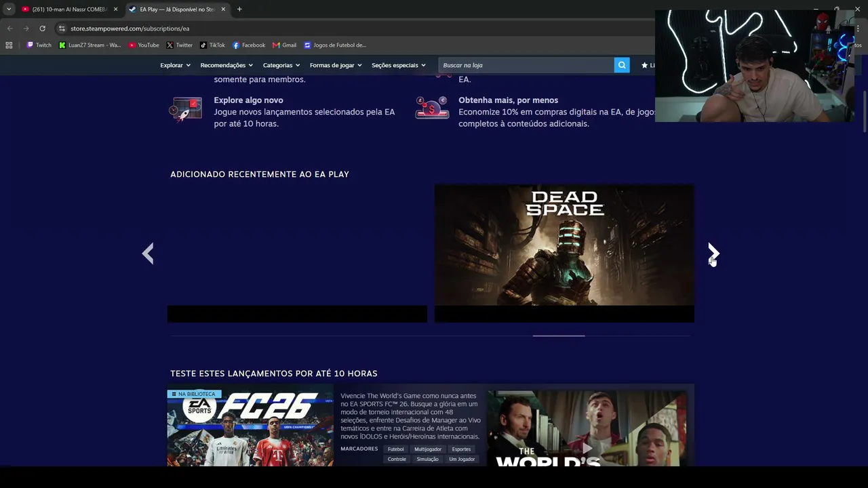Screen dimensions: 868x488
Task: Close the EA Play Steam tab
Action: tap(223, 9)
